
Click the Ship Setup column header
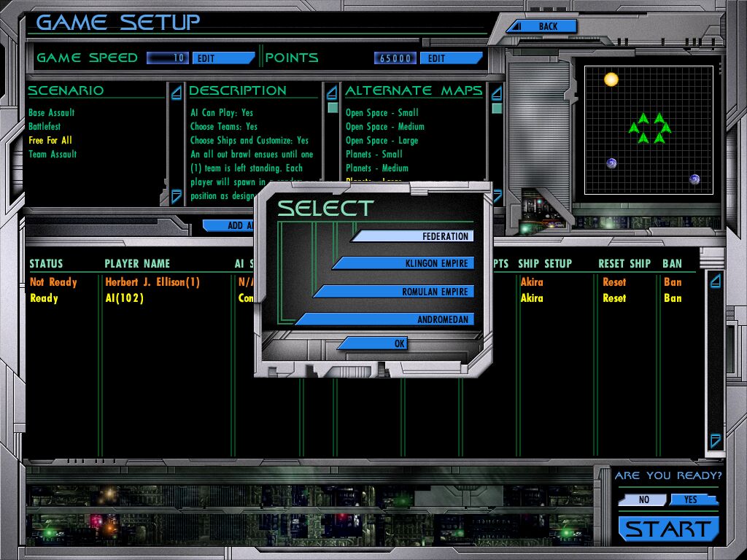point(545,264)
